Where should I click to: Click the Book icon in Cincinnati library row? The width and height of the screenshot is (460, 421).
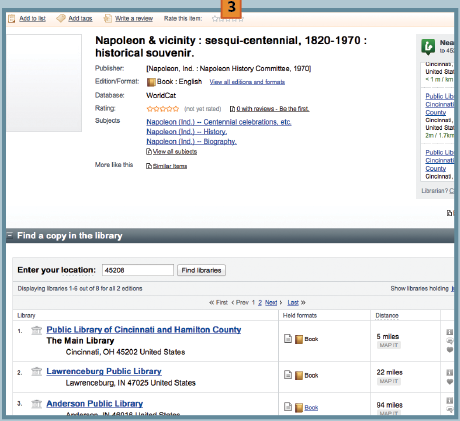pyautogui.click(x=299, y=339)
